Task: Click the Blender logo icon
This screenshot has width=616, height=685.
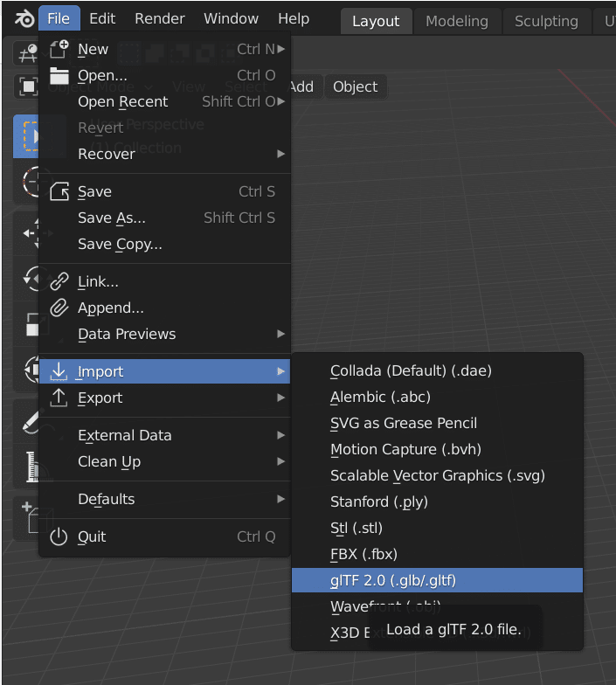Action: pos(24,19)
